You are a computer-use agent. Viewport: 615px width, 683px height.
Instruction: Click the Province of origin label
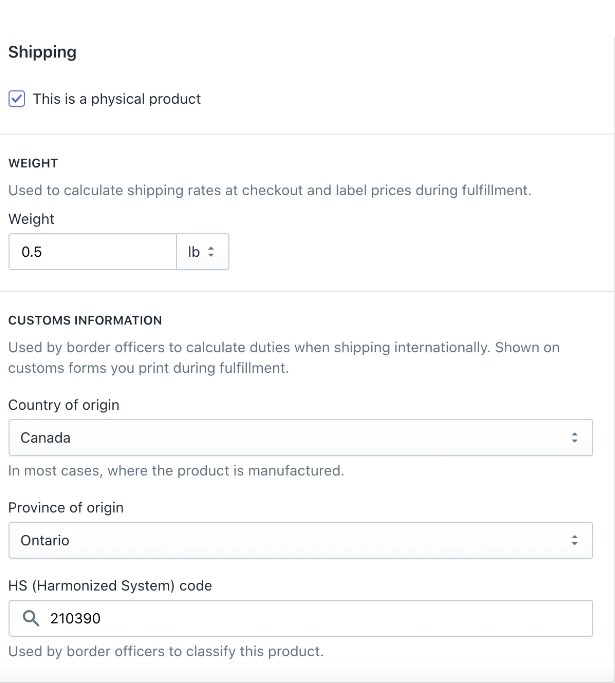point(66,508)
